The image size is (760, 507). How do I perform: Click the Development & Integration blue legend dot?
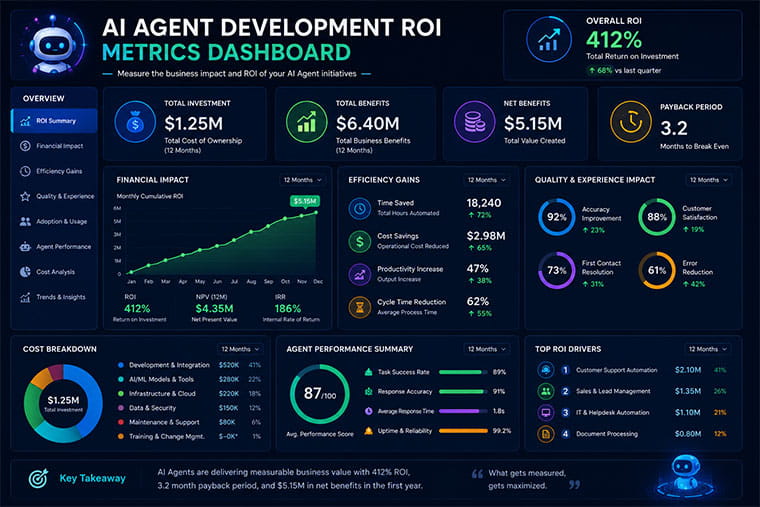(x=121, y=365)
